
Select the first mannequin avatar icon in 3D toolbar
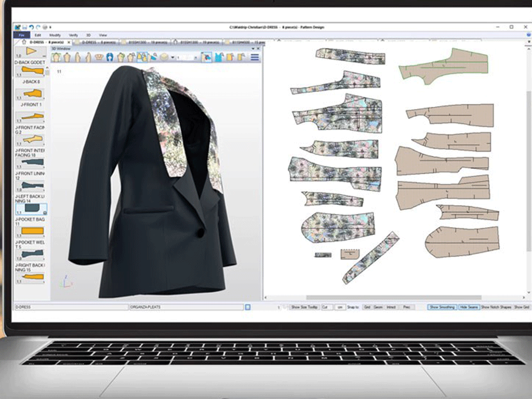[55, 58]
